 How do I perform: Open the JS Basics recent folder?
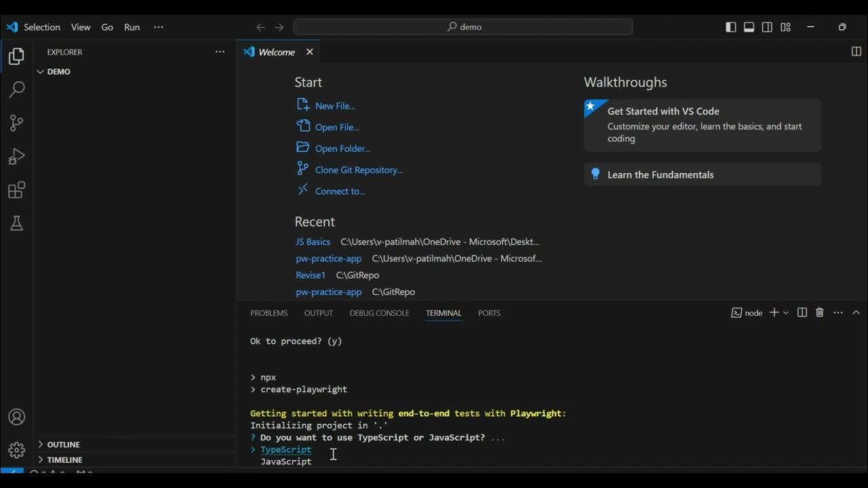point(313,241)
